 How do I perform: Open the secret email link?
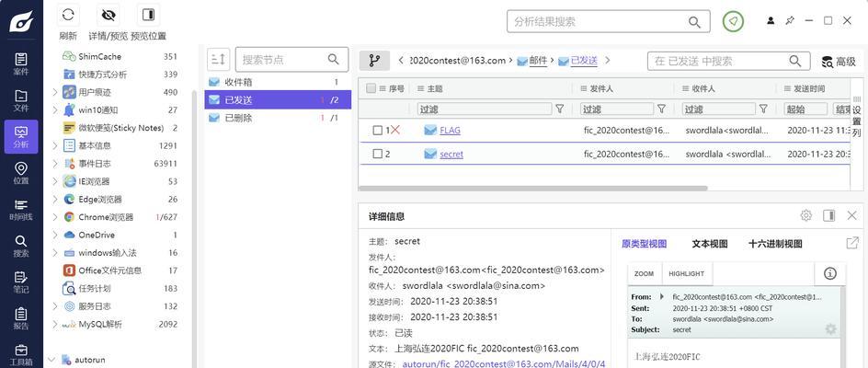pos(451,154)
